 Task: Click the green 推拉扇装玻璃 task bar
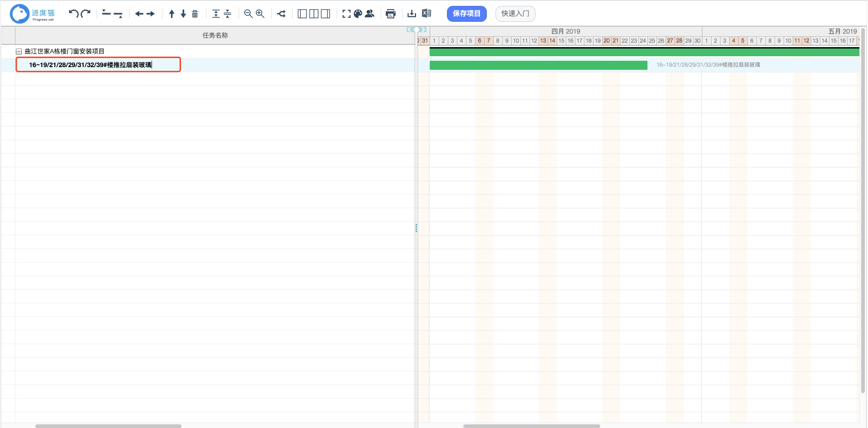(538, 65)
